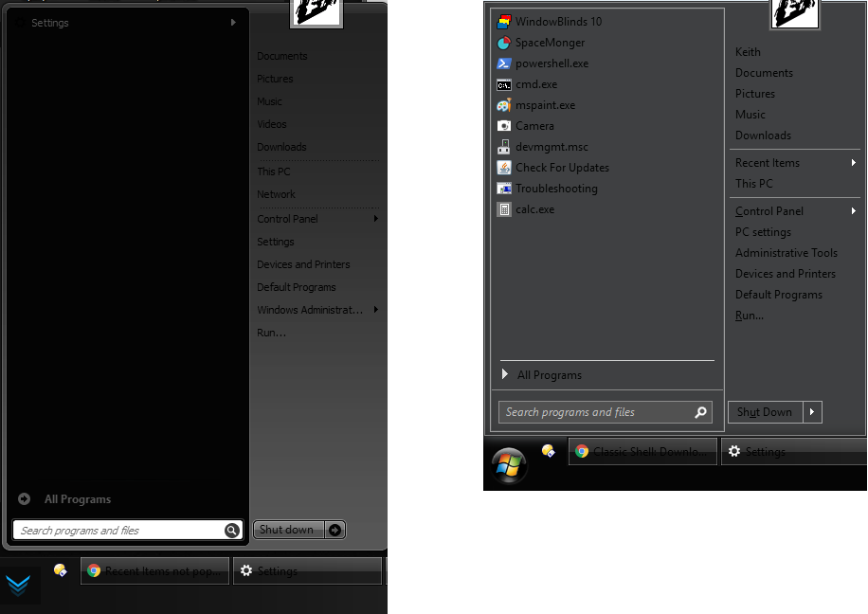Launch calc.exe calculator icon

point(504,209)
